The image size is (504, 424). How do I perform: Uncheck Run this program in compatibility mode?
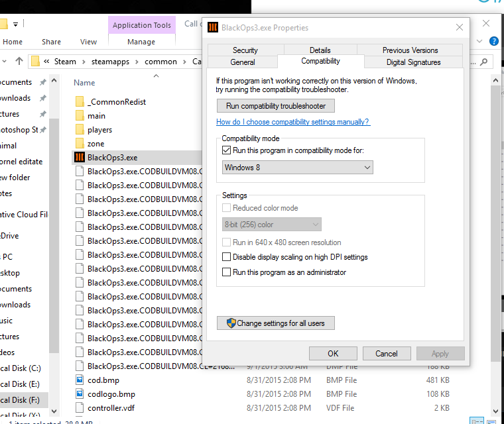click(x=226, y=150)
